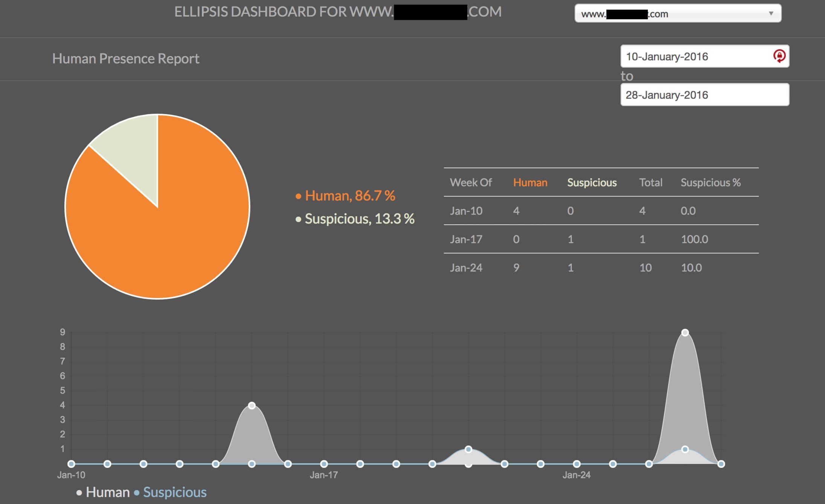Click the Week Of column header
825x504 pixels.
pos(471,183)
